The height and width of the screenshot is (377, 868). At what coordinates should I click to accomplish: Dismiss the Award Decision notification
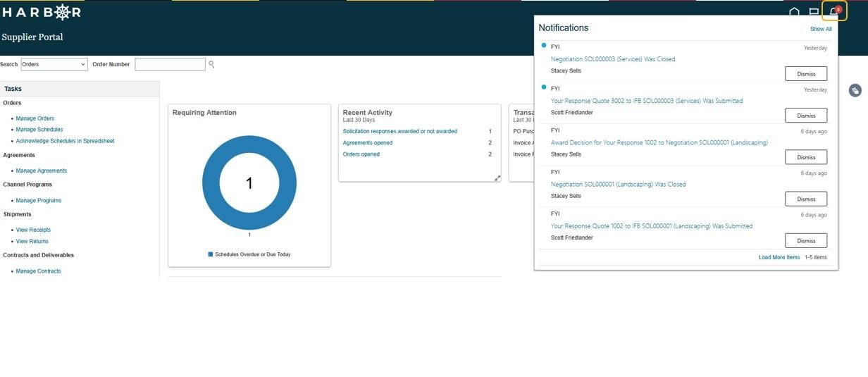pyautogui.click(x=806, y=157)
